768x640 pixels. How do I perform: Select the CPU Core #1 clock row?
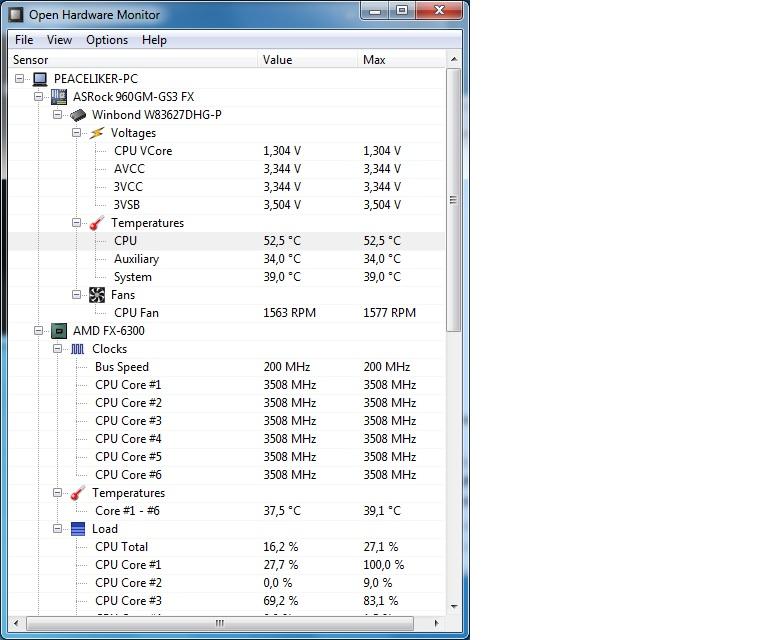point(227,385)
